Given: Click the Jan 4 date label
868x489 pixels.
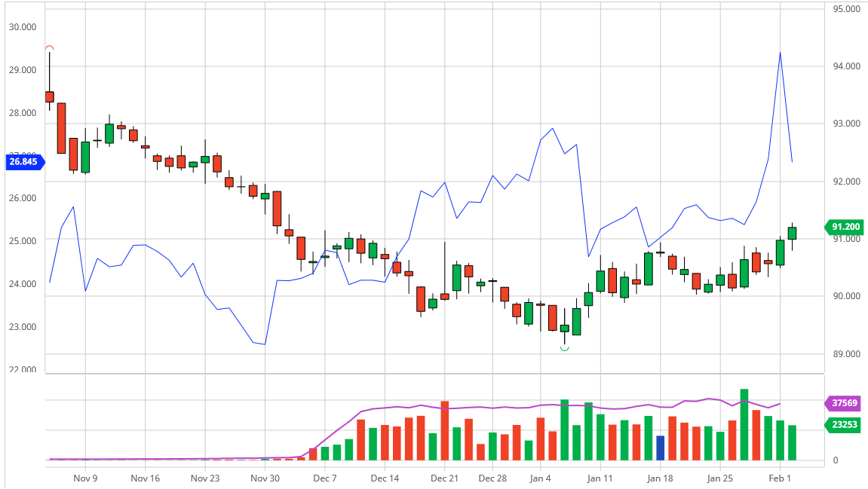Looking at the screenshot, I should click(540, 478).
